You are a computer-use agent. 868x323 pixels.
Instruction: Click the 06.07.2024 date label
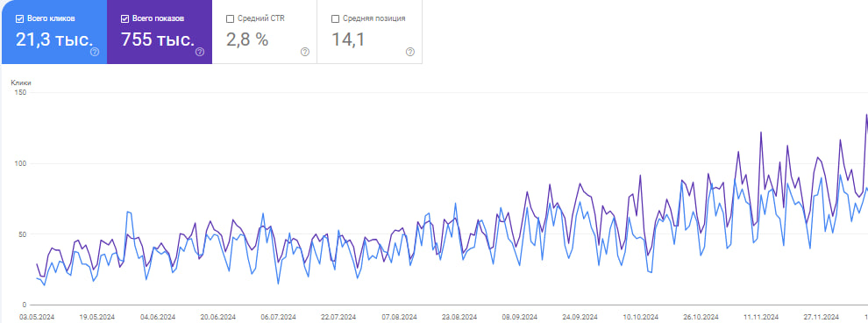[278, 318]
